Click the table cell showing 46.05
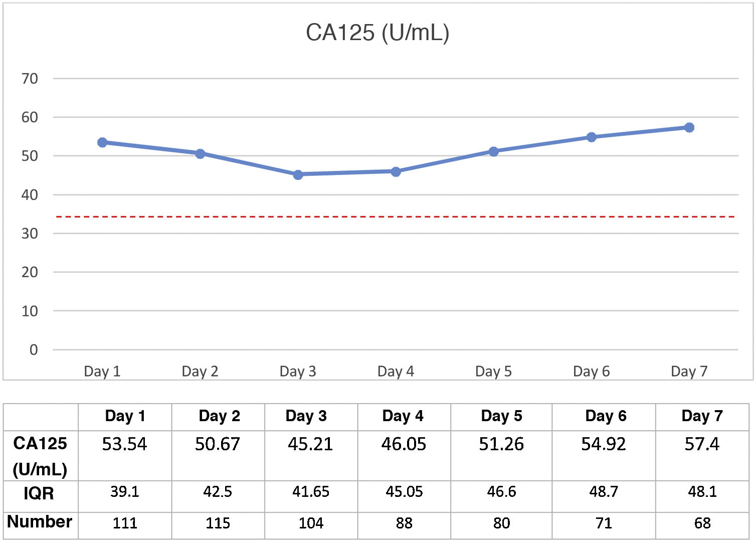 click(404, 444)
